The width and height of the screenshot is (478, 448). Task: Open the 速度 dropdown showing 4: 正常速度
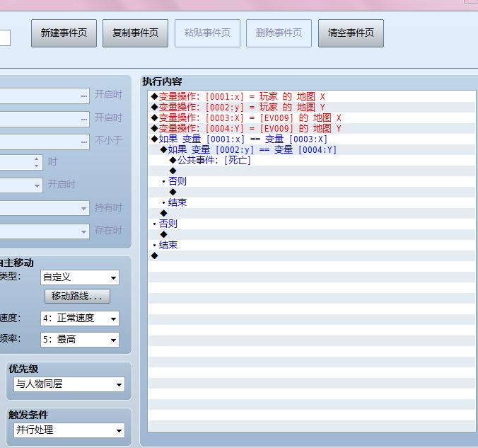[x=80, y=318]
